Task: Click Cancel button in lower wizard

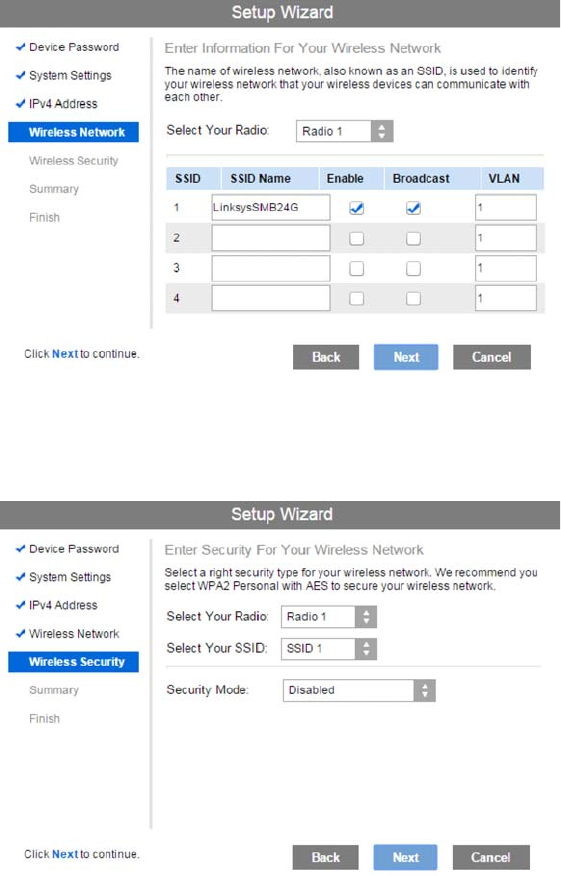Action: tap(491, 858)
